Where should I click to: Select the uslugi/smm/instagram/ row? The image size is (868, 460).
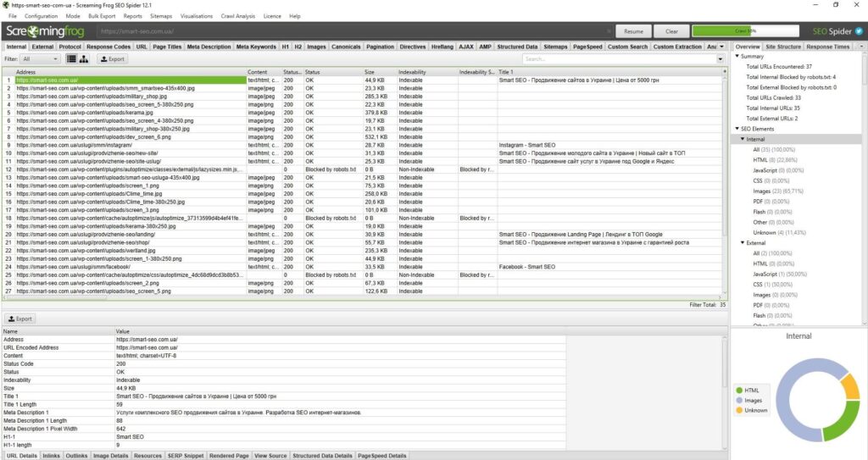tap(363, 145)
